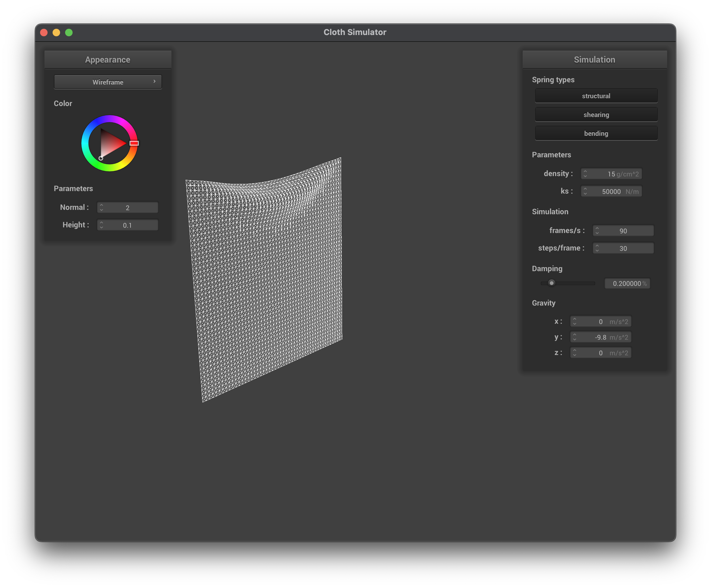Click the red hue marker on color wheel
This screenshot has height=588, width=711.
pyautogui.click(x=134, y=143)
